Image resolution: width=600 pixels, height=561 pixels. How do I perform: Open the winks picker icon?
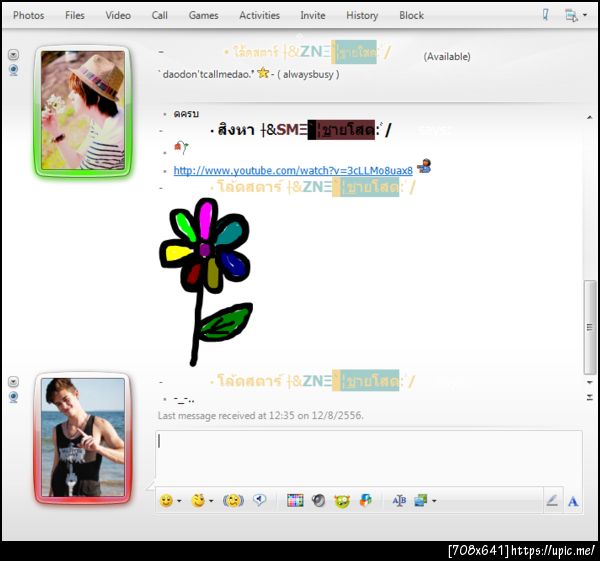[x=198, y=501]
